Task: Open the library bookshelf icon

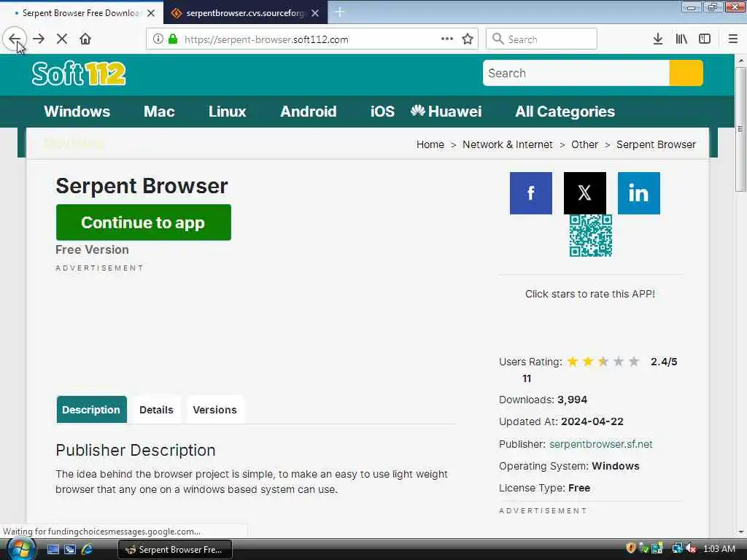Action: [681, 39]
